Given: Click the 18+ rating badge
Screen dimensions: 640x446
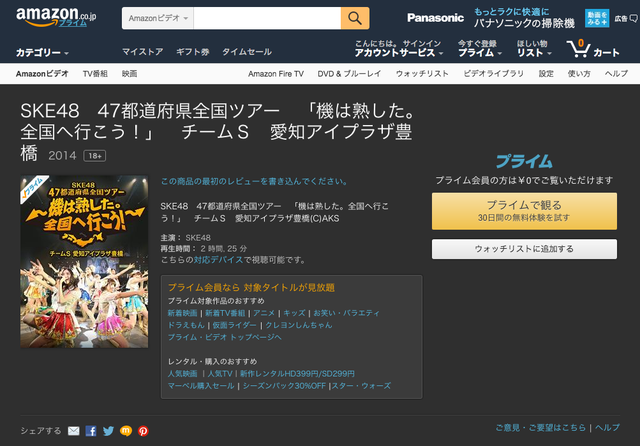Looking at the screenshot, I should coord(95,156).
